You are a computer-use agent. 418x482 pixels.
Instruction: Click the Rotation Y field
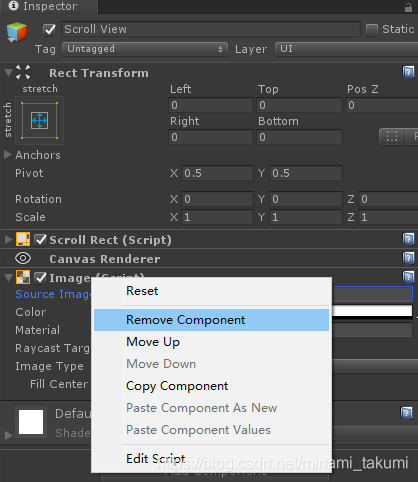click(x=307, y=199)
